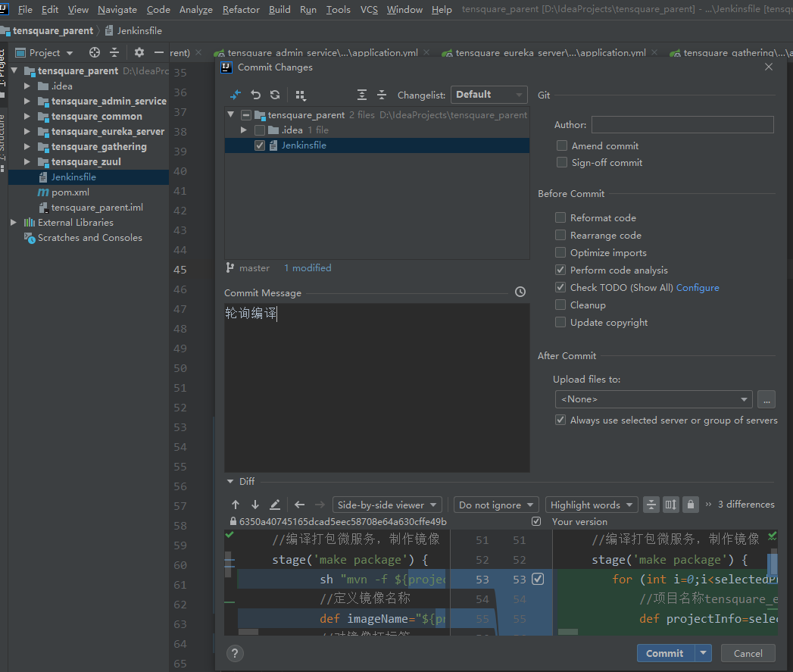The image size is (793, 672).
Task: Collapse the Diff section
Action: [230, 481]
